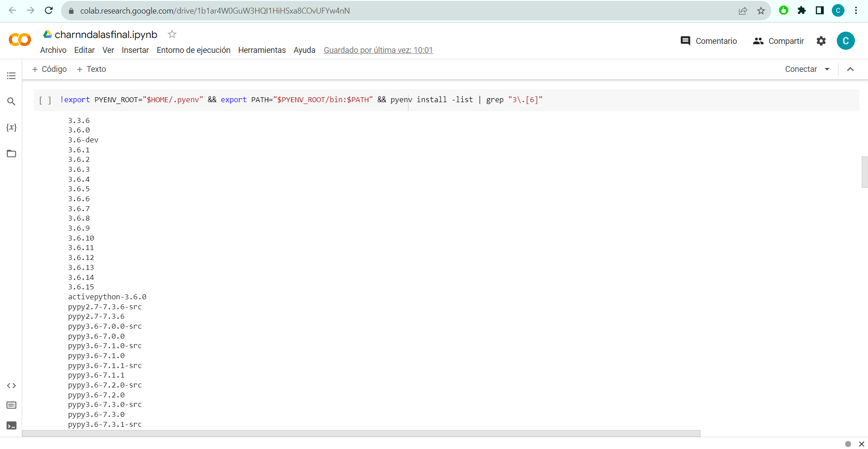Reload the page in browser

click(49, 10)
